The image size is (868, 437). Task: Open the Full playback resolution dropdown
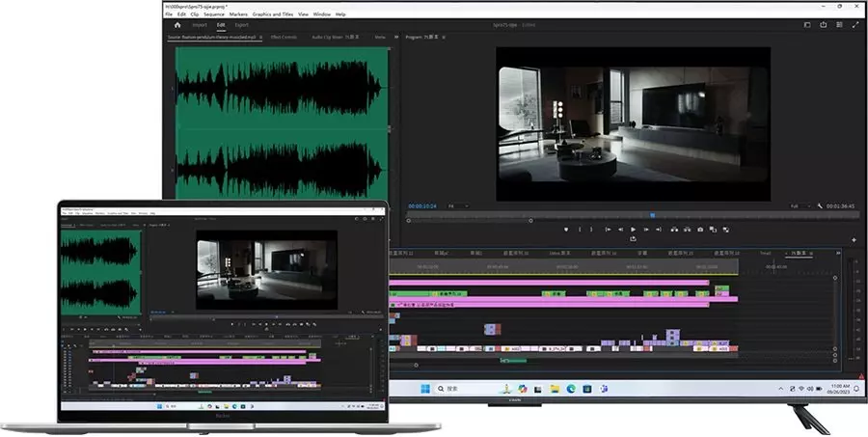[x=800, y=206]
